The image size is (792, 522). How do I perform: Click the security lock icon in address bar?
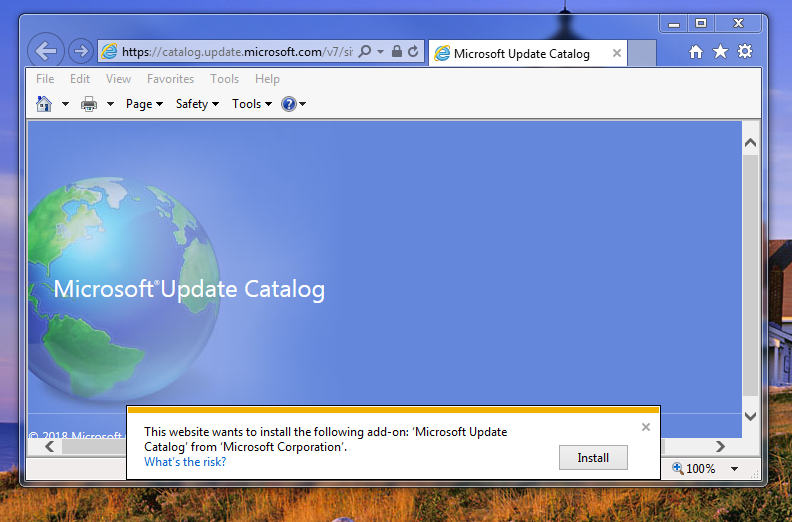(x=397, y=52)
